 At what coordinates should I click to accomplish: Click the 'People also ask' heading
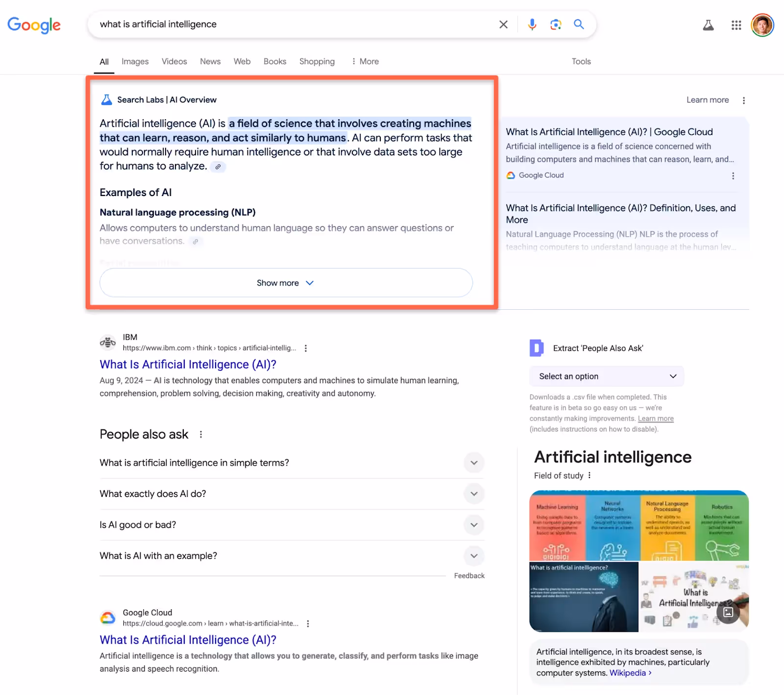coord(144,434)
